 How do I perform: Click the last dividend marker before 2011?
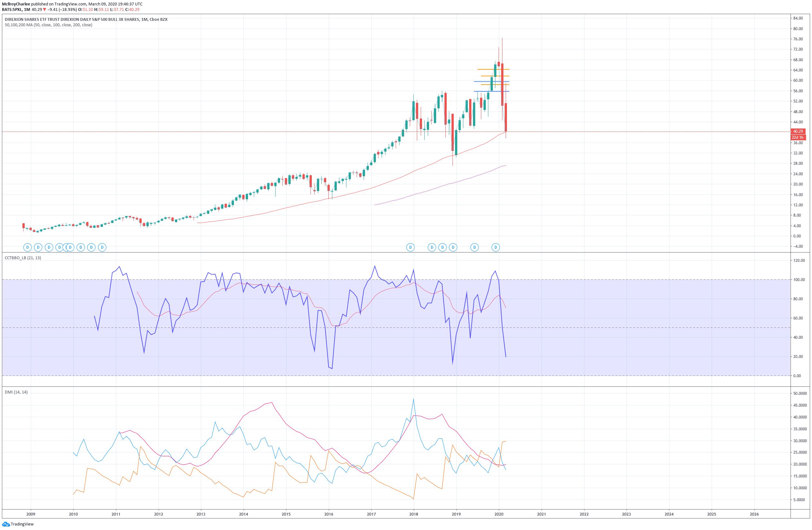pyautogui.click(x=102, y=247)
